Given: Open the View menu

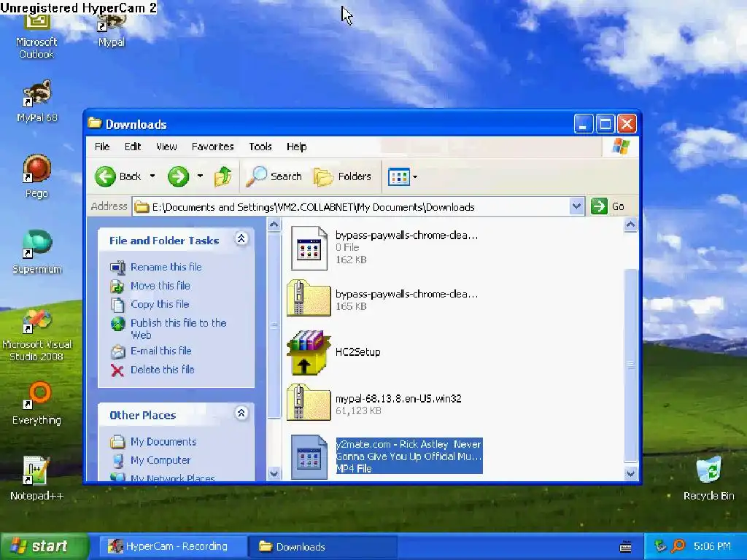Looking at the screenshot, I should pos(166,147).
